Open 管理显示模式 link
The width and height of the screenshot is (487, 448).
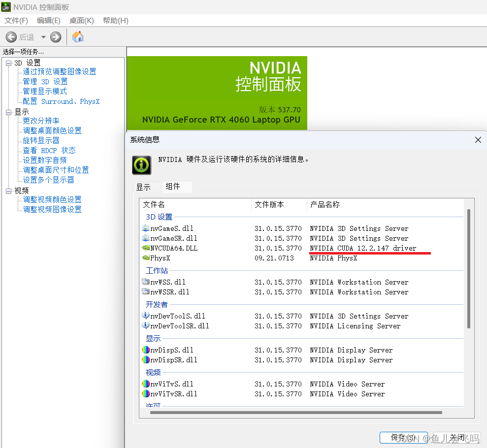[44, 91]
